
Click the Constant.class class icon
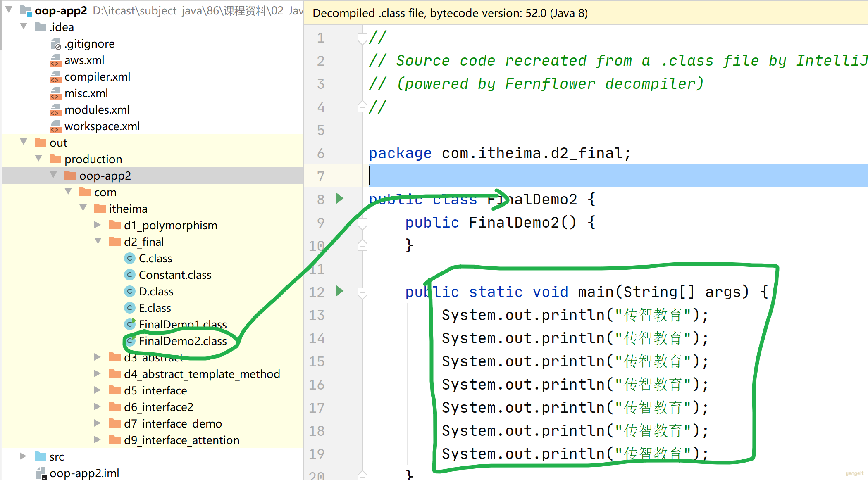(x=130, y=275)
